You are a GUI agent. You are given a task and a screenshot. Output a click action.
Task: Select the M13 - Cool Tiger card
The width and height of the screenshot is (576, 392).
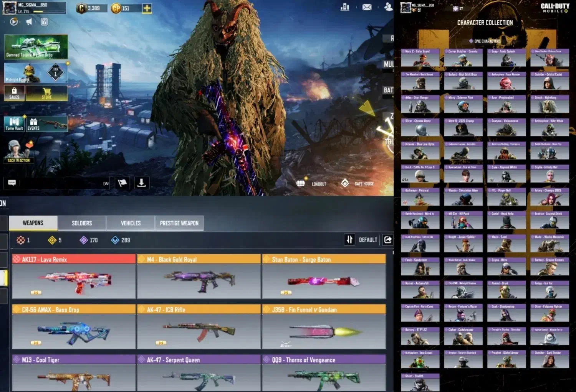coord(74,373)
